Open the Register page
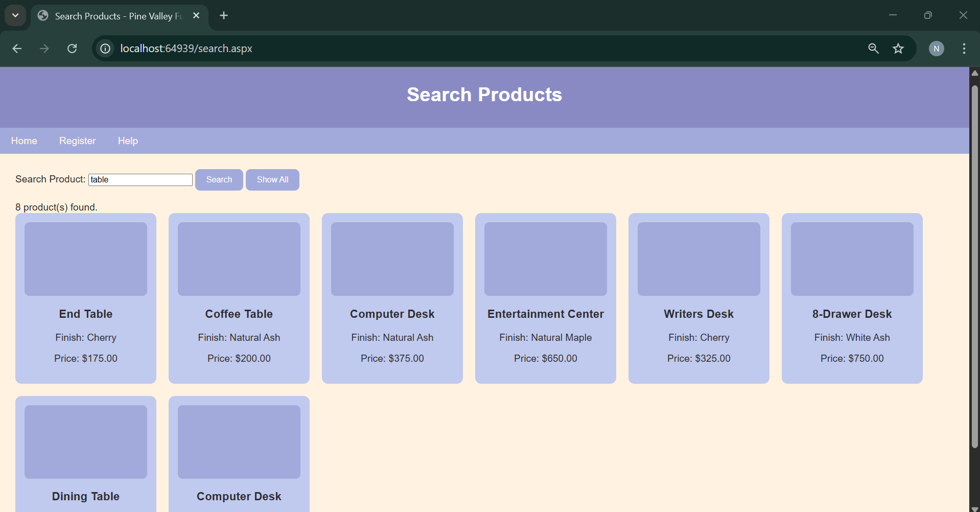This screenshot has height=512, width=980. click(x=77, y=141)
